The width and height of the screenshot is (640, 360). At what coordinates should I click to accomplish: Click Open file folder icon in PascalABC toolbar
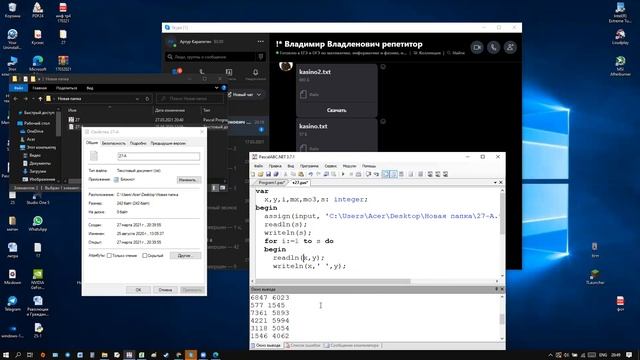point(260,174)
